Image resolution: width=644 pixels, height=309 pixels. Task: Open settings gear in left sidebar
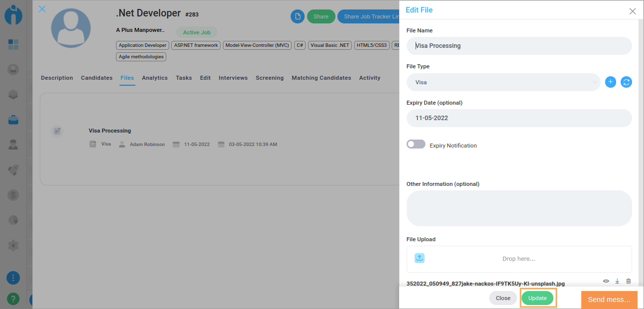coord(13,245)
